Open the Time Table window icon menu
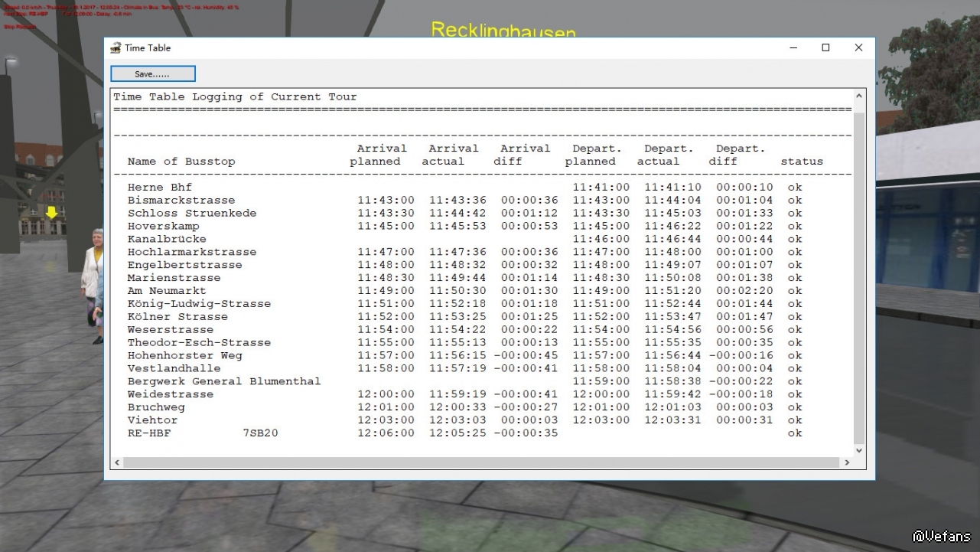Viewport: 980px width, 552px height. 116,47
